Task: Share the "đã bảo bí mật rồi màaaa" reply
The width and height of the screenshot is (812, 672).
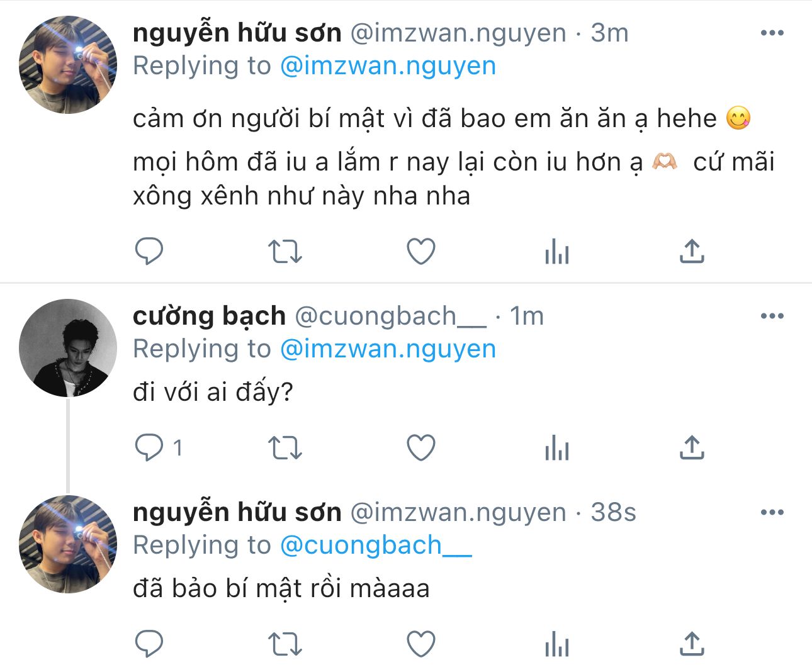Action: click(692, 644)
